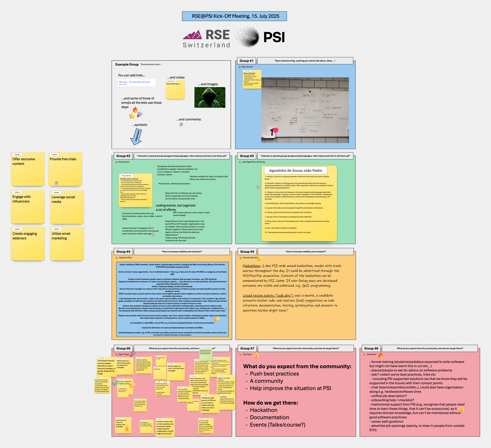Image resolution: width=491 pixels, height=448 pixels.
Task: Open comment bubble on 'Provide free trials' note
Action: click(x=56, y=183)
